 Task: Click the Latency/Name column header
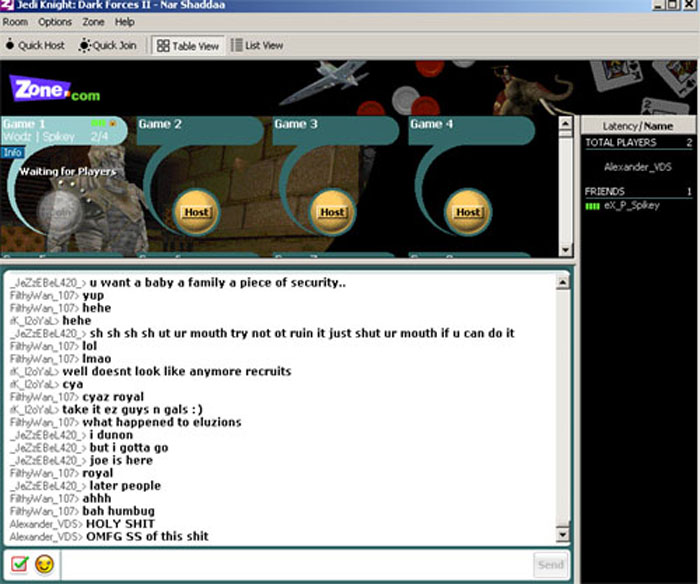[x=638, y=126]
